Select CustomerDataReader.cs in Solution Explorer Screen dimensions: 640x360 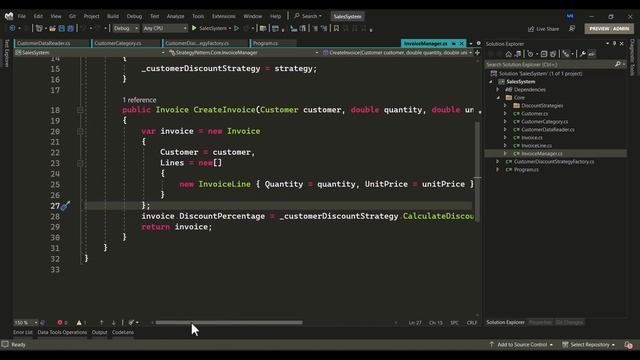[x=547, y=129]
